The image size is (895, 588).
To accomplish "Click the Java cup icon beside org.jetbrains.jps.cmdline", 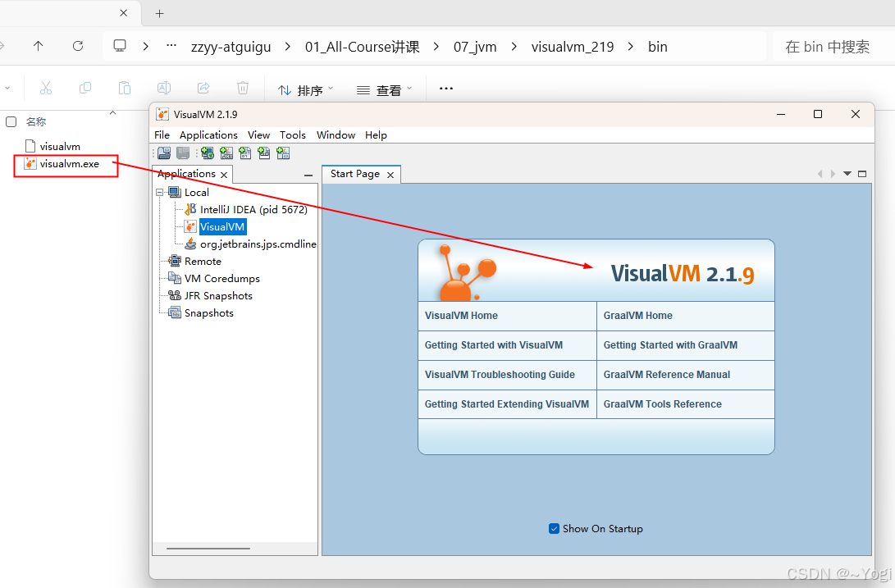I will (x=190, y=244).
